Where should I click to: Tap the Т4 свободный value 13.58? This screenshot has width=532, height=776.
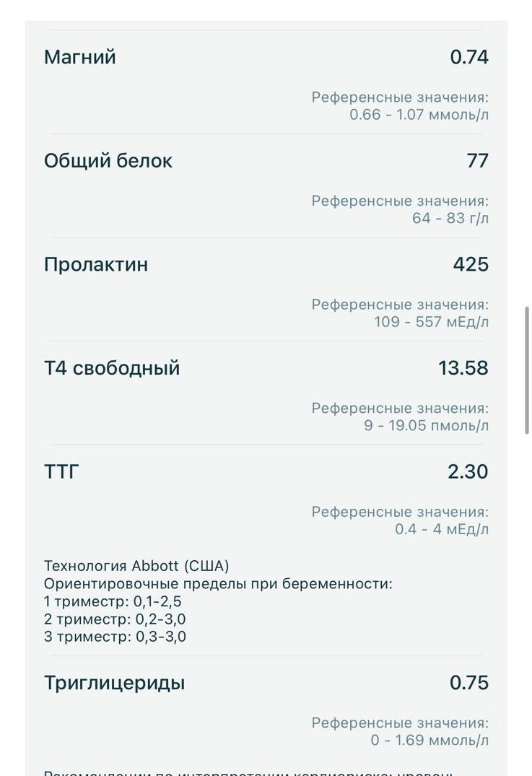tap(463, 367)
